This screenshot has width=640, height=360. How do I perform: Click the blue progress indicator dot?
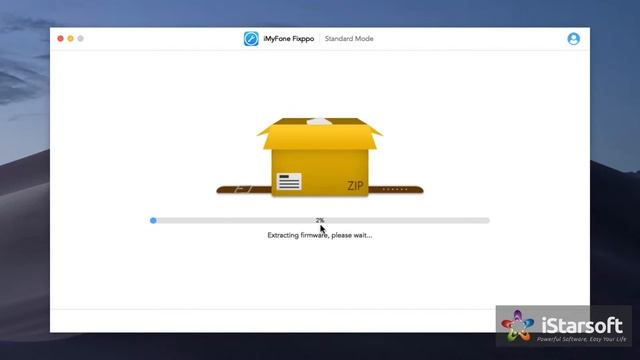(x=153, y=220)
